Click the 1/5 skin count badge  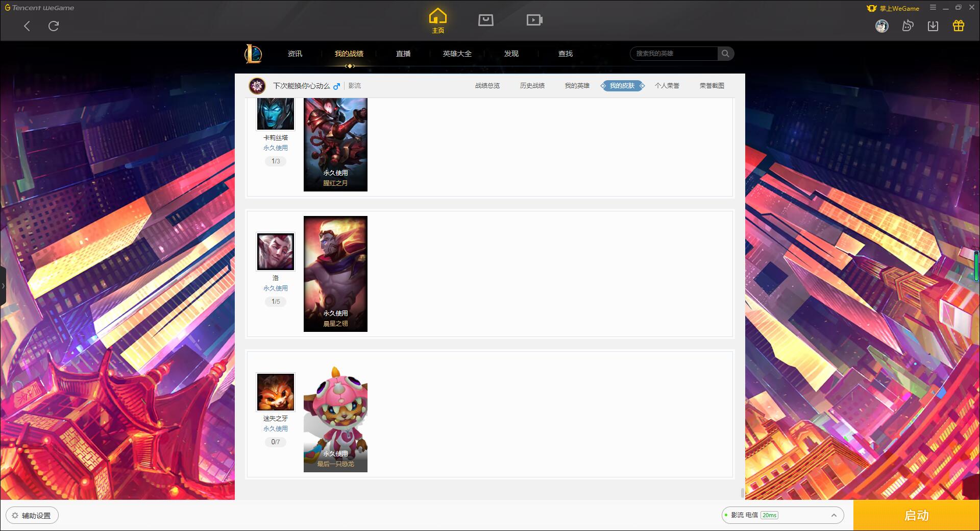pos(276,302)
